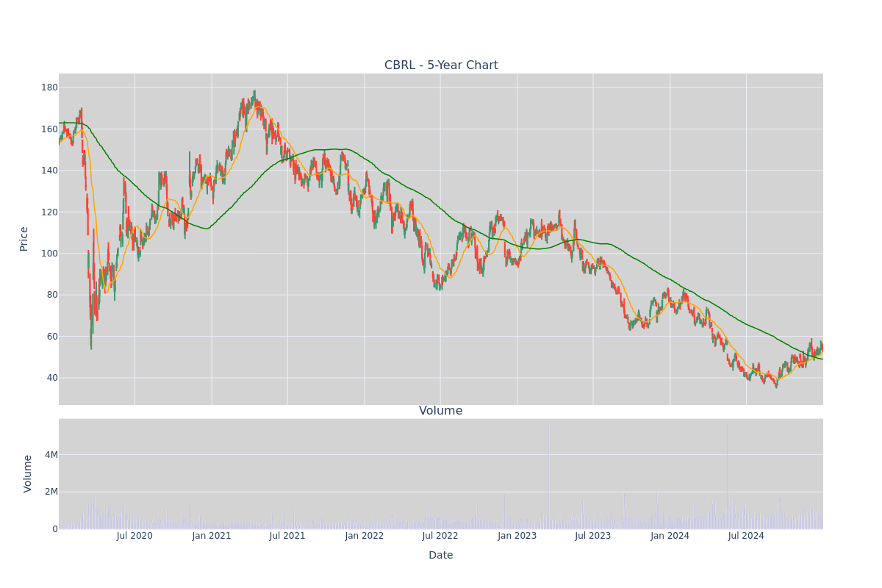
Task: Click the rotated "Volume" y-axis label
Action: point(29,473)
